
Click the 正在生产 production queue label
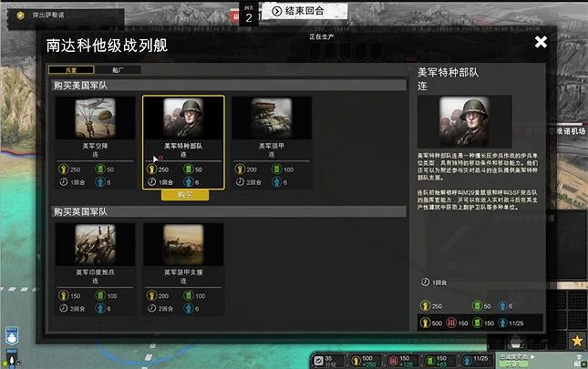(x=322, y=36)
